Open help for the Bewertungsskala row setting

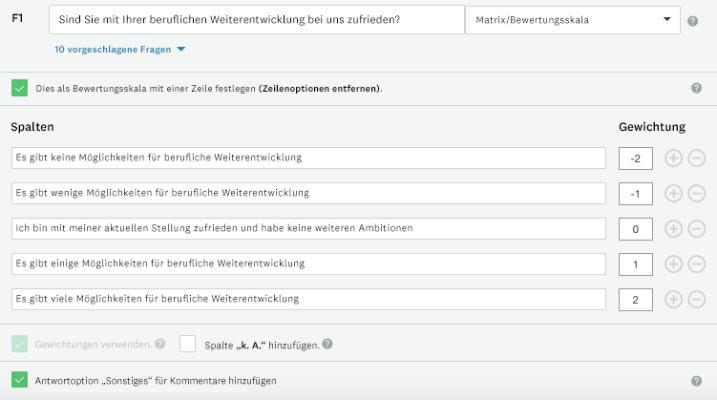(x=696, y=88)
